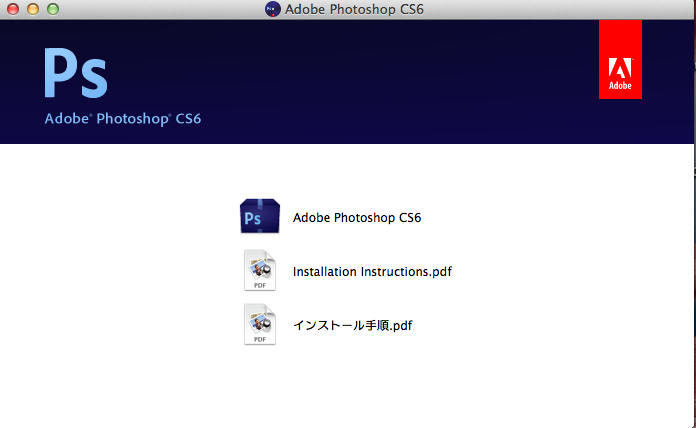Zoom the window with the green button
The width and height of the screenshot is (696, 428).
coord(53,9)
